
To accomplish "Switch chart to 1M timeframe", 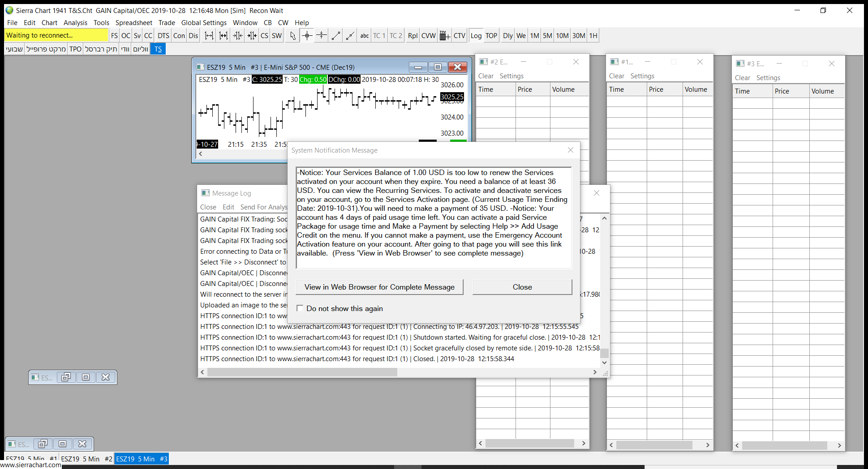I will pyautogui.click(x=535, y=36).
